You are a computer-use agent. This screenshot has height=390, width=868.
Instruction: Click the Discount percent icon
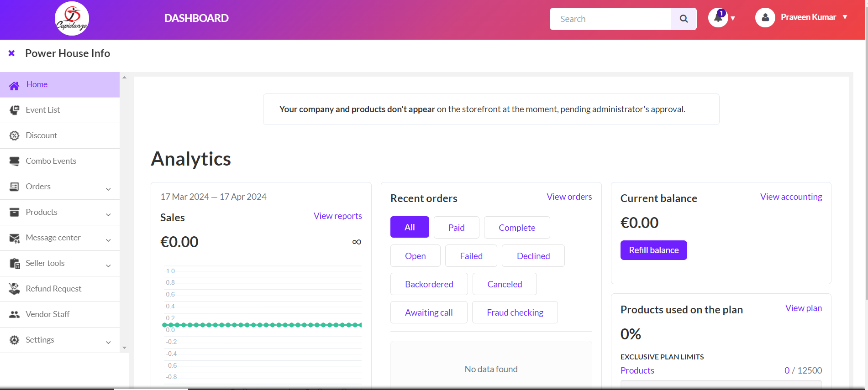15,135
